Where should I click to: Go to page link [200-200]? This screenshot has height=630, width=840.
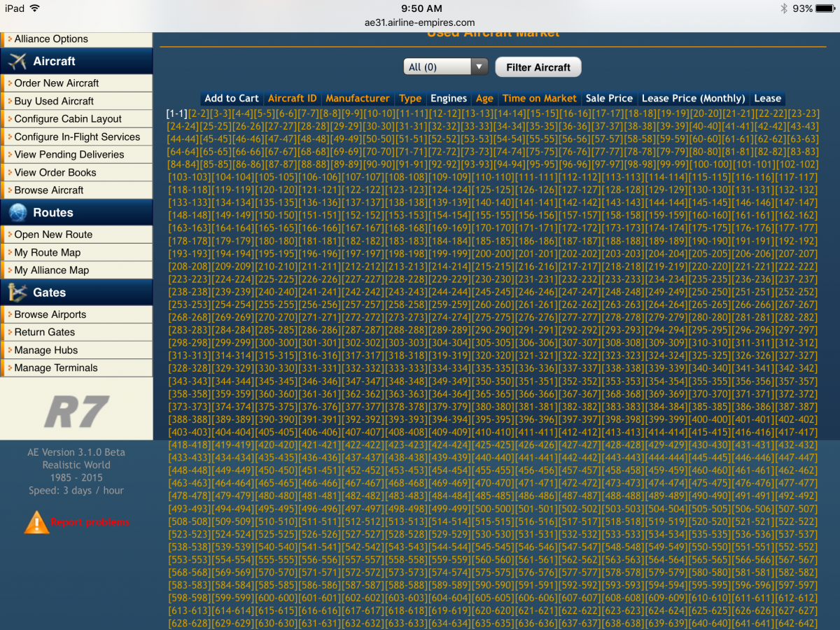tap(493, 254)
